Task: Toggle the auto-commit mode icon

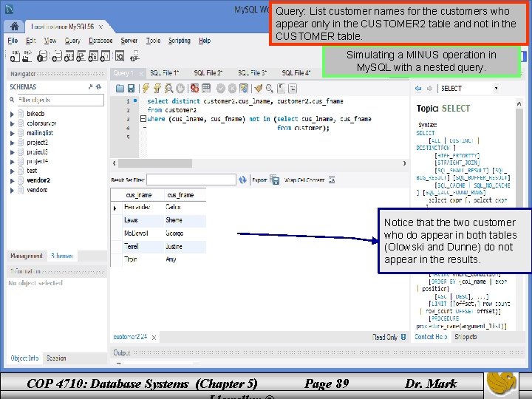Action: 244,89
